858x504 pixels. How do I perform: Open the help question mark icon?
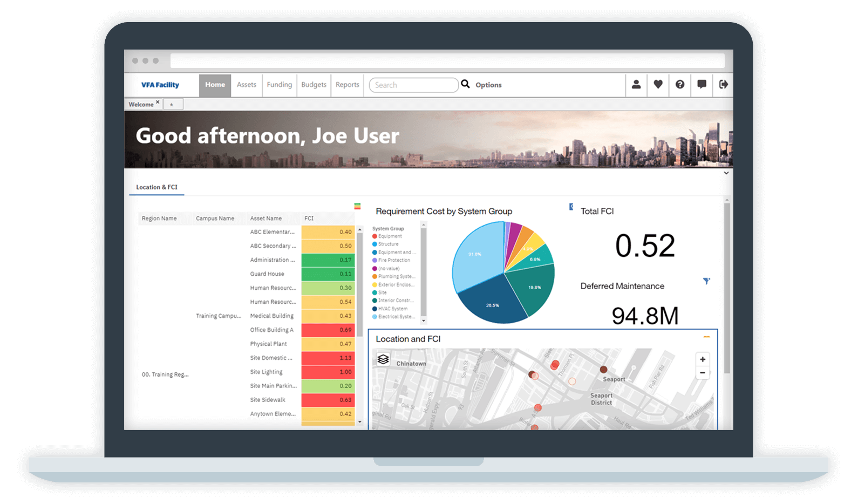(x=680, y=85)
